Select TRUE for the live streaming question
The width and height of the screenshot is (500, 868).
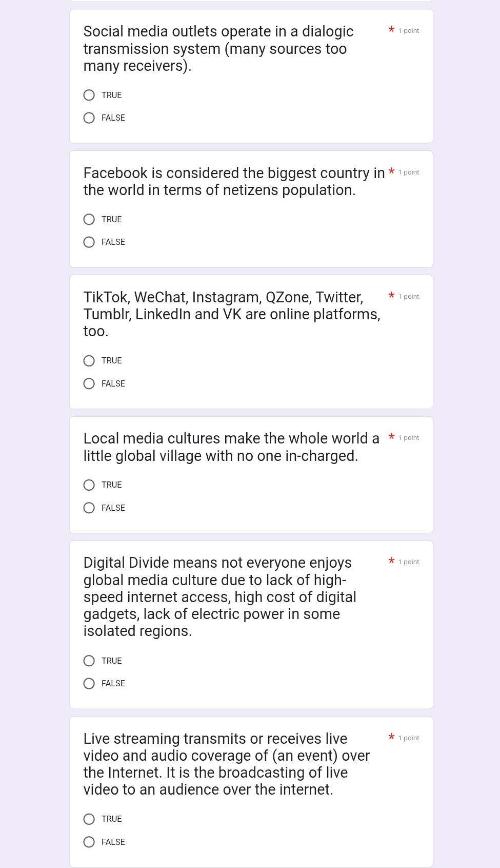(x=89, y=819)
